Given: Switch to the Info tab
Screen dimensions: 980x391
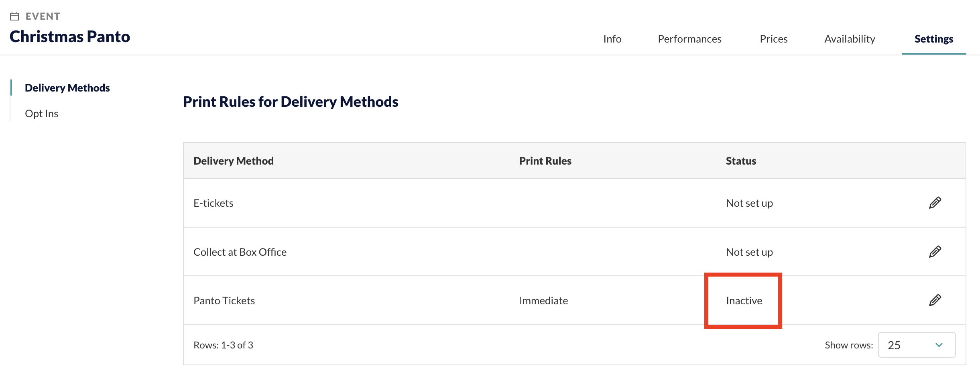Looking at the screenshot, I should coord(612,39).
